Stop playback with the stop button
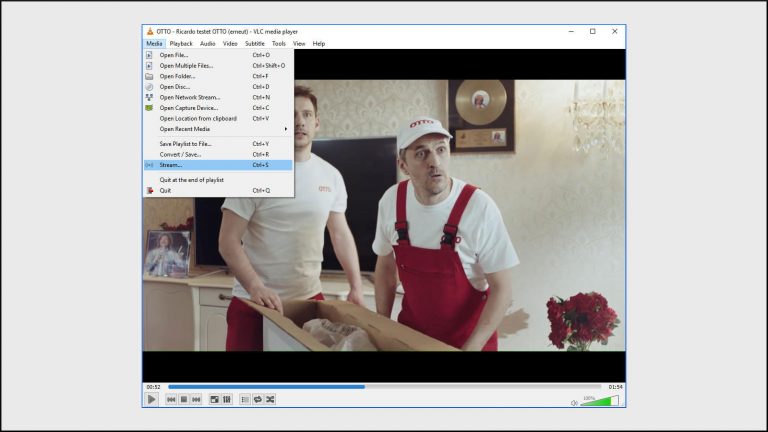 pos(184,400)
